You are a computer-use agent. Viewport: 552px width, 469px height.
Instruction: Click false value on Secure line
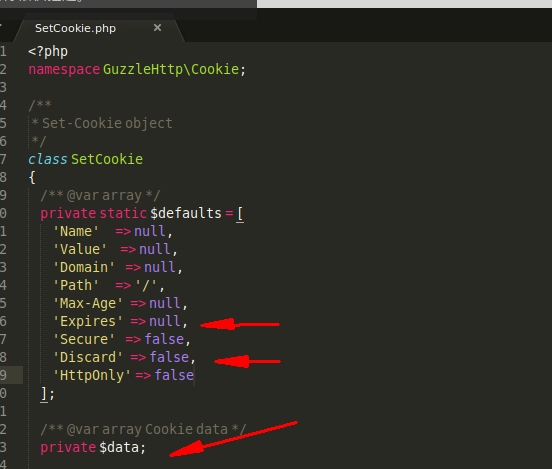164,339
